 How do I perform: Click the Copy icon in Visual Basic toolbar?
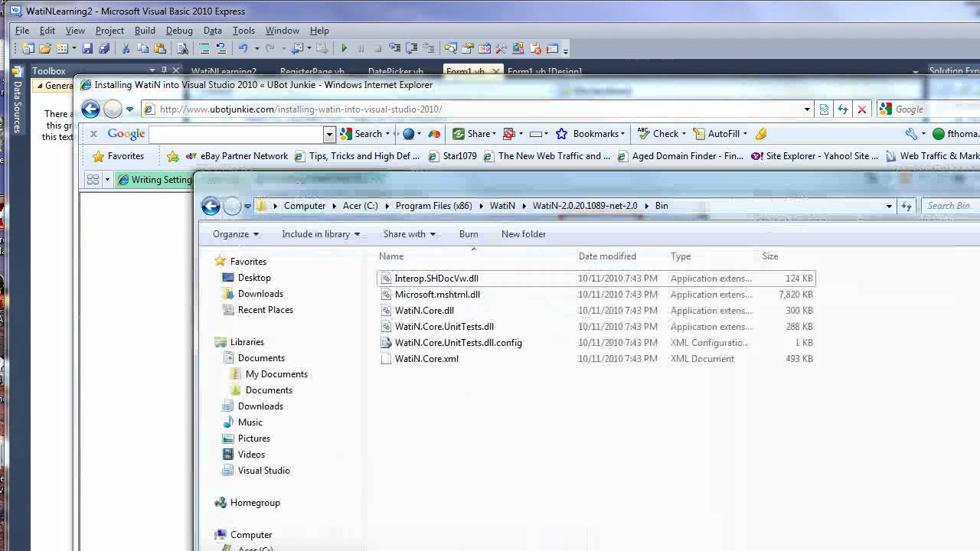(143, 49)
